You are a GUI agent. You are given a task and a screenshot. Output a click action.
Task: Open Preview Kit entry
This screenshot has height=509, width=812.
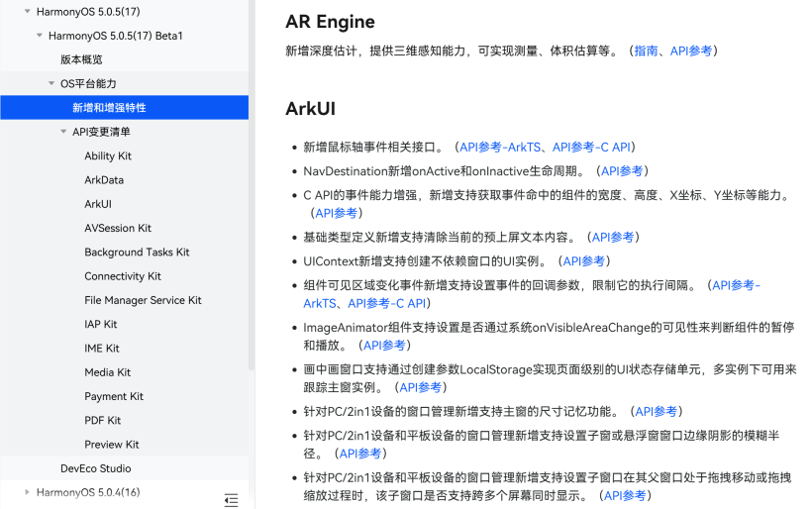111,445
